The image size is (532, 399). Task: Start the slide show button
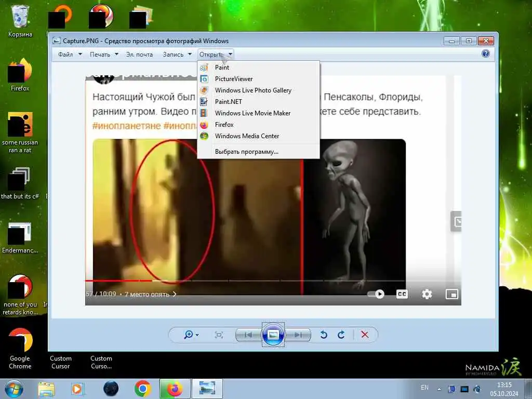tap(273, 335)
